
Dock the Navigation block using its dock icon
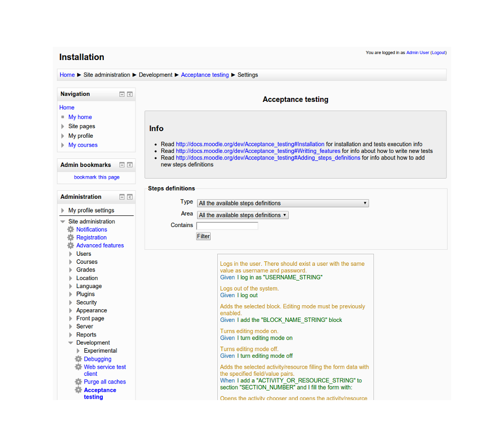click(130, 94)
